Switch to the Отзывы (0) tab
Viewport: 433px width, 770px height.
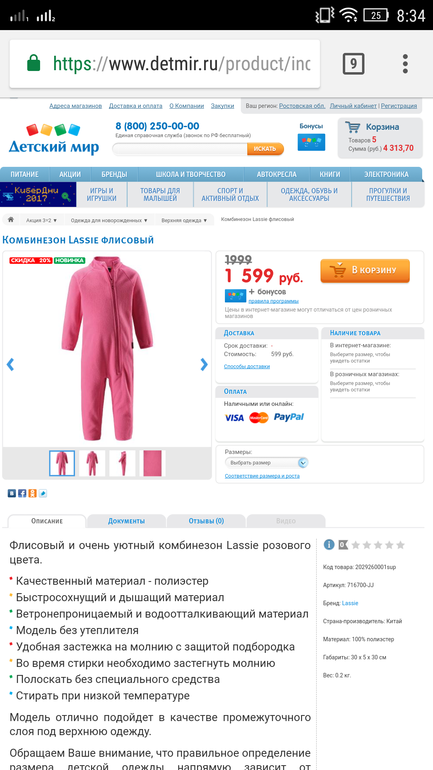(206, 521)
